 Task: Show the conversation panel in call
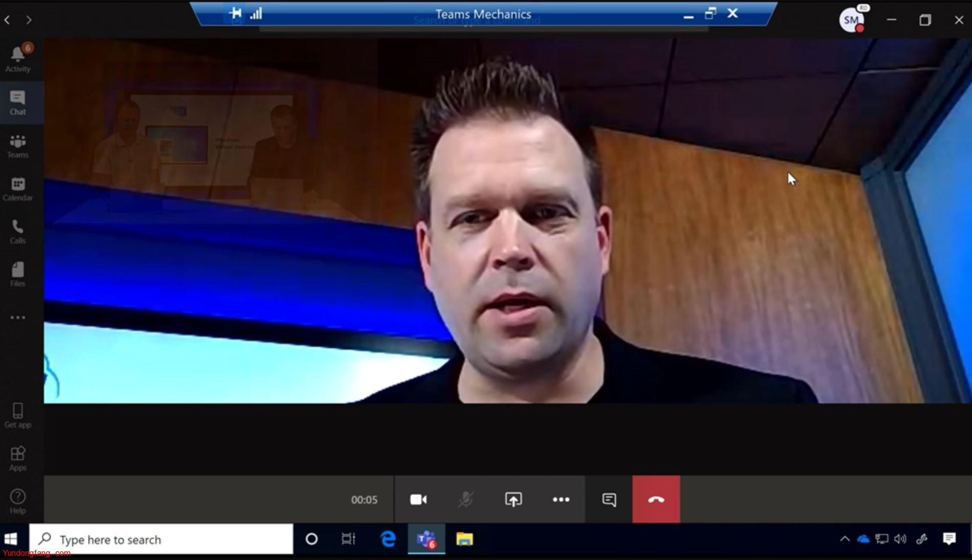point(609,500)
